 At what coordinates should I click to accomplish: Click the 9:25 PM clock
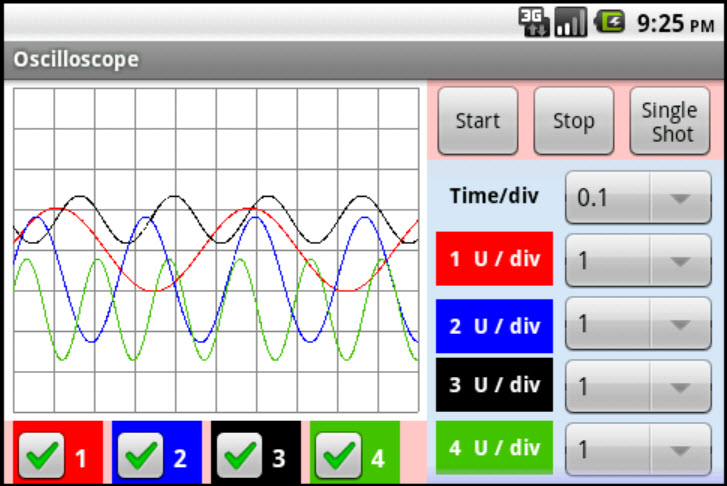[x=676, y=23]
